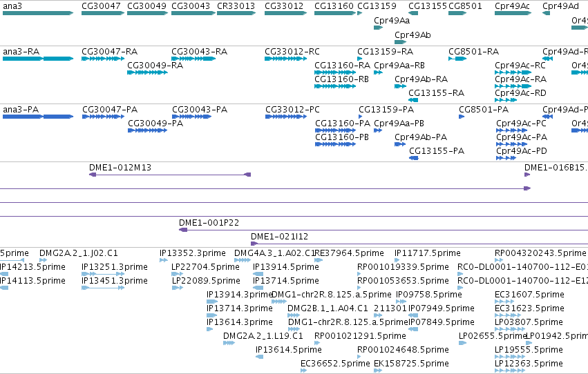Screen dimensions: 588x374
Task: Select the CG30043-RA transcript glyph
Action: tap(193, 59)
